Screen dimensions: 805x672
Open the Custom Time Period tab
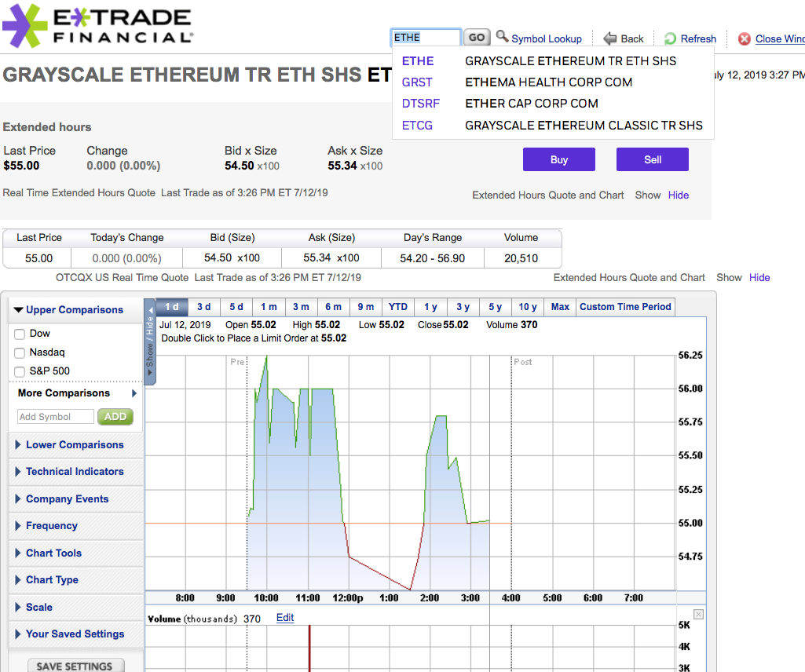click(x=625, y=306)
